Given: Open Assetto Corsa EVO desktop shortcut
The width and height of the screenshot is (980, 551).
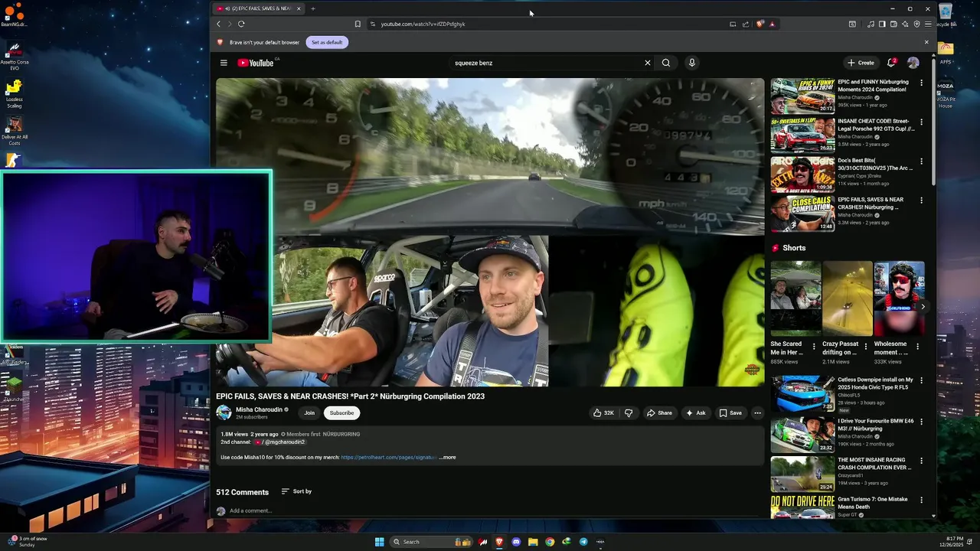Looking at the screenshot, I should click(14, 57).
